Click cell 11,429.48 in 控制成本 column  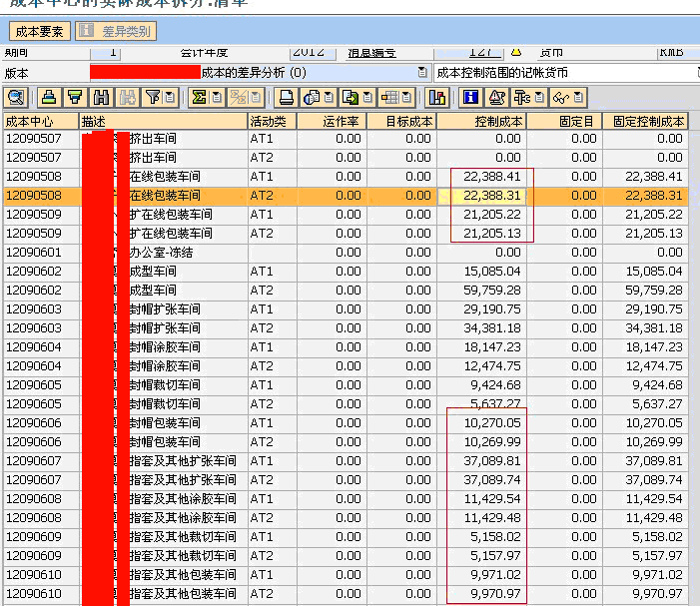tap(482, 517)
